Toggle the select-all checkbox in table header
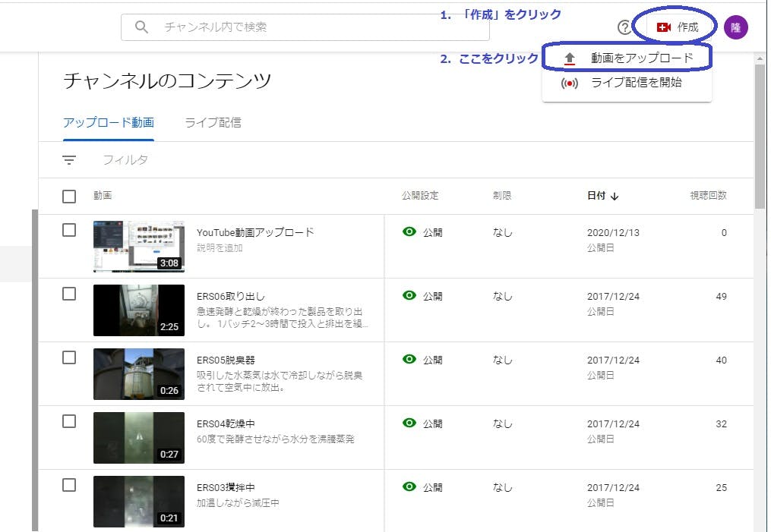This screenshot has width=771, height=532. pyautogui.click(x=69, y=196)
